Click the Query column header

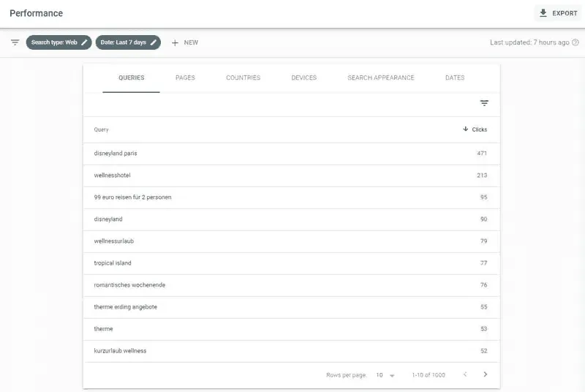(102, 129)
